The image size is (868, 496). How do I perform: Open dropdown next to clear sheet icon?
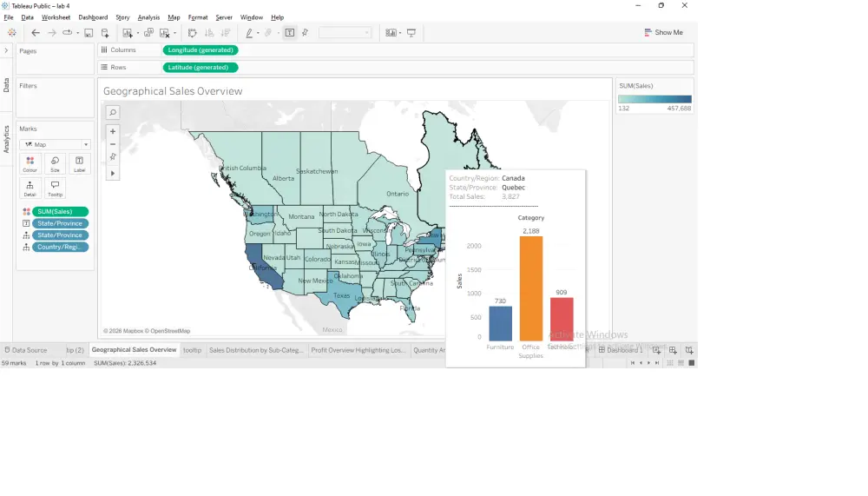pyautogui.click(x=175, y=33)
